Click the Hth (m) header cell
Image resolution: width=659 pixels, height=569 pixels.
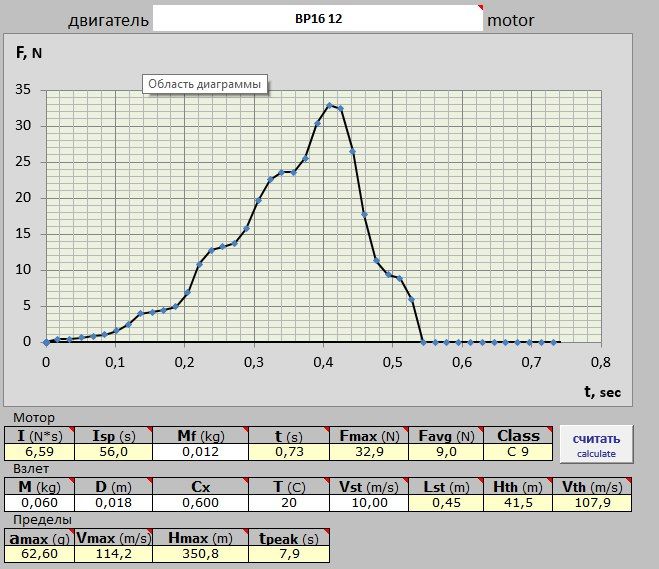coord(518,487)
